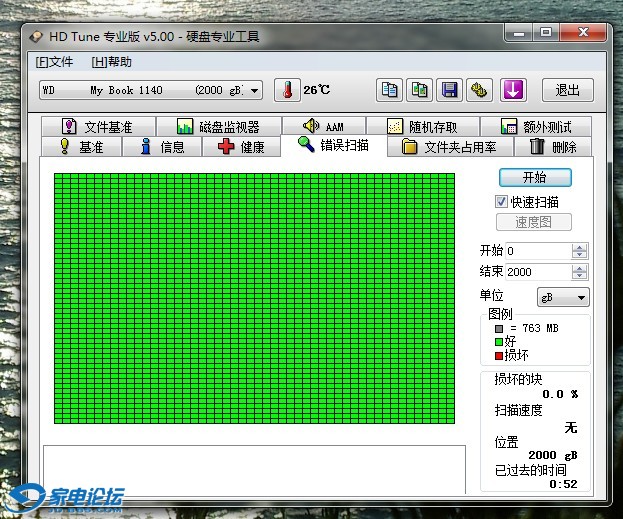The width and height of the screenshot is (623, 519).
Task: Click the 扫描速度 无 value
Action: pyautogui.click(x=571, y=428)
